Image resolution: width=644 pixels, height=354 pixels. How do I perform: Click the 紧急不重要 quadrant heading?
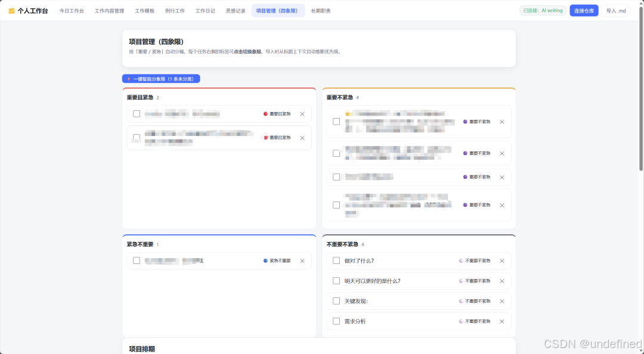pyautogui.click(x=140, y=244)
